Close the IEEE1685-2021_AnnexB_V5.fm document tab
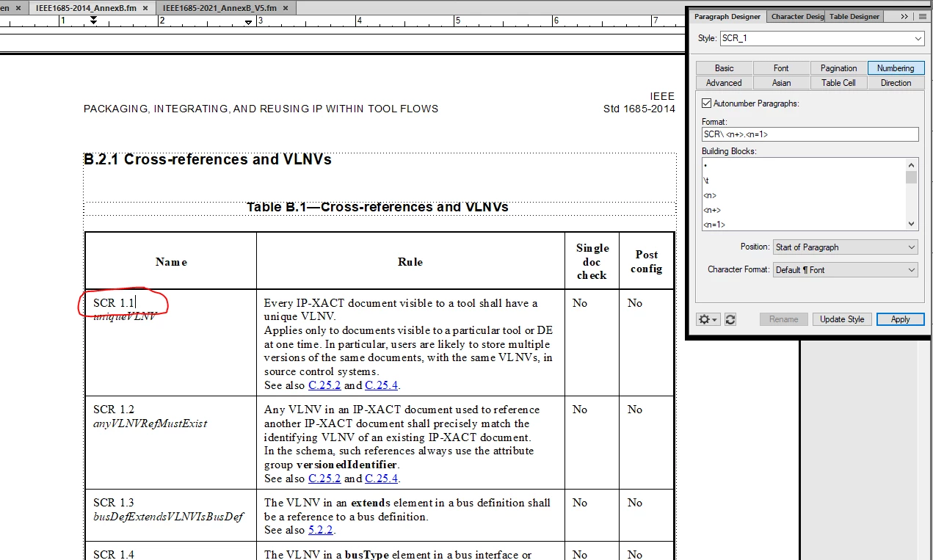This screenshot has width=933, height=560. tap(285, 8)
